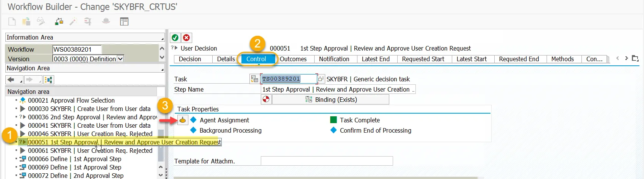Select 000041 SKYBFR Create User from User data
644x179 pixels.
tap(89, 125)
